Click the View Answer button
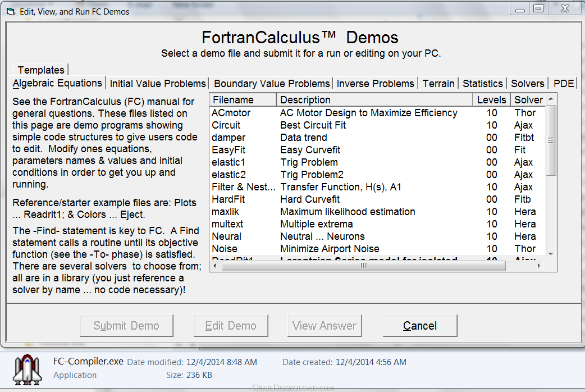The height and width of the screenshot is (392, 585). pos(325,326)
